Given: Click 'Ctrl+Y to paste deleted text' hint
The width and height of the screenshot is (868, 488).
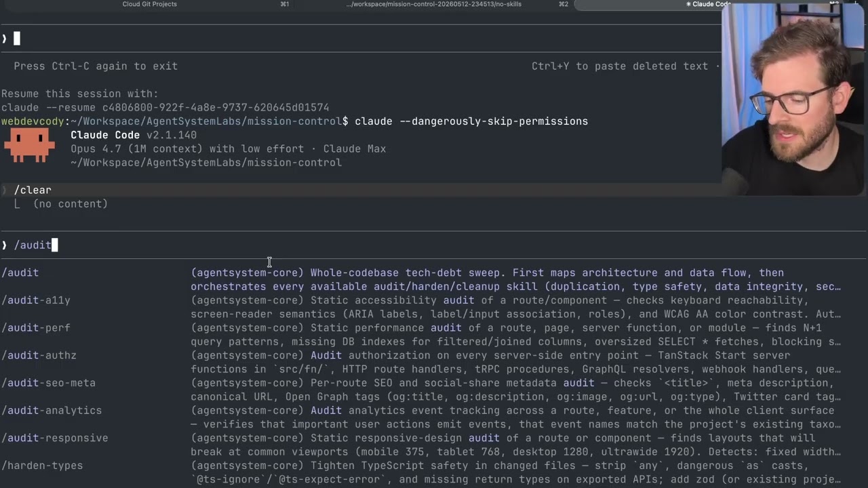Looking at the screenshot, I should coord(620,66).
